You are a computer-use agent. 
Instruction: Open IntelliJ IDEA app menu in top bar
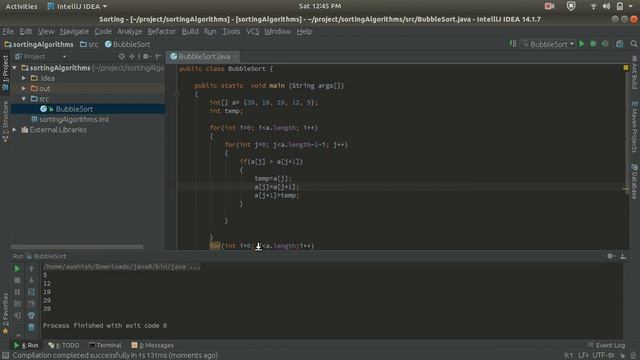pos(77,6)
